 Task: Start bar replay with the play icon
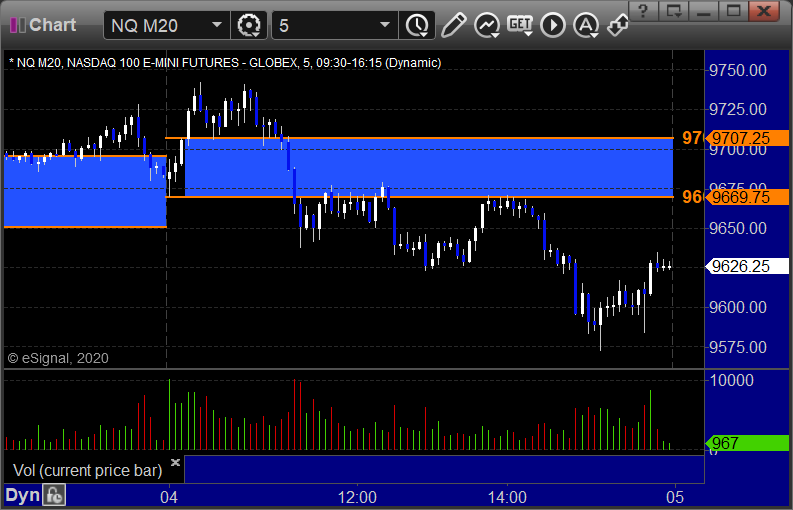click(x=552, y=25)
